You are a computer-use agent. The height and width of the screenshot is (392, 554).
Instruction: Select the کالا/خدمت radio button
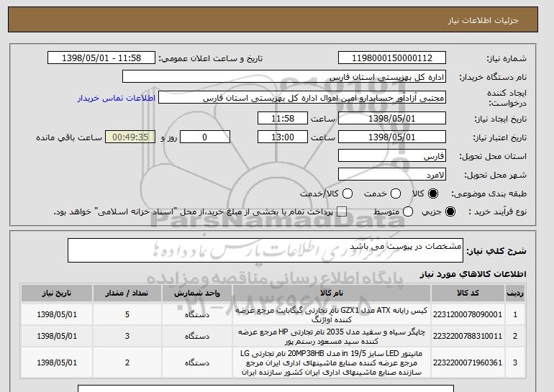(x=348, y=193)
